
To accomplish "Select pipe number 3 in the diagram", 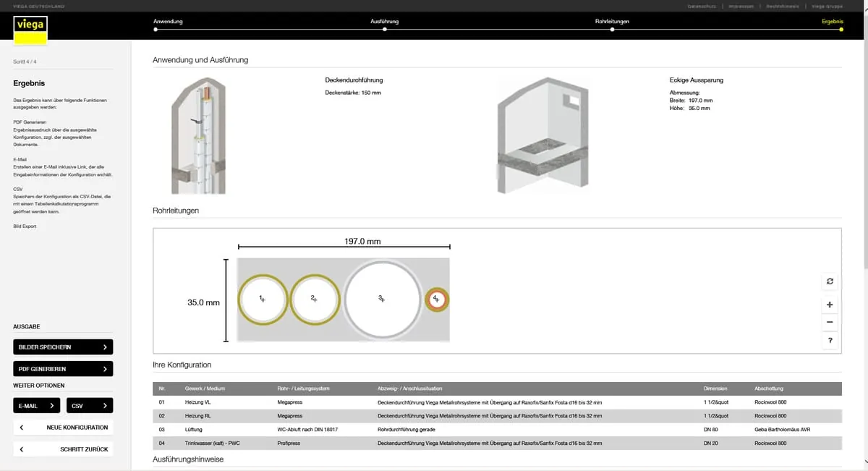I will click(382, 299).
